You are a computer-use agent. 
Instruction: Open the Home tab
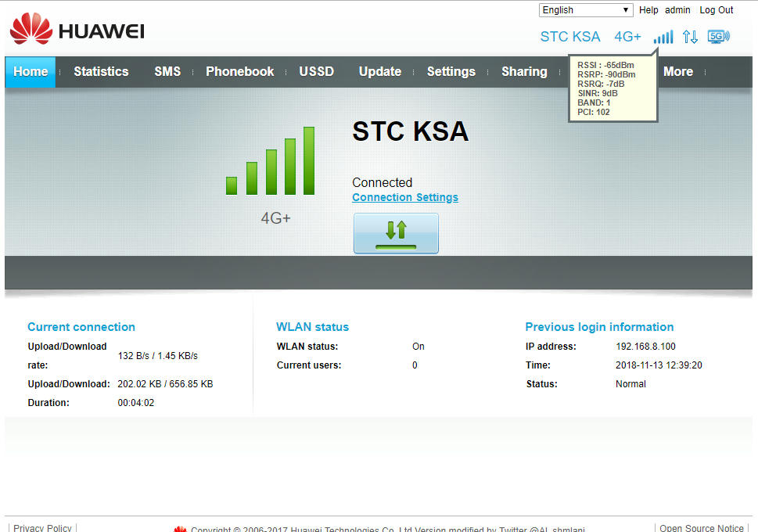point(31,71)
